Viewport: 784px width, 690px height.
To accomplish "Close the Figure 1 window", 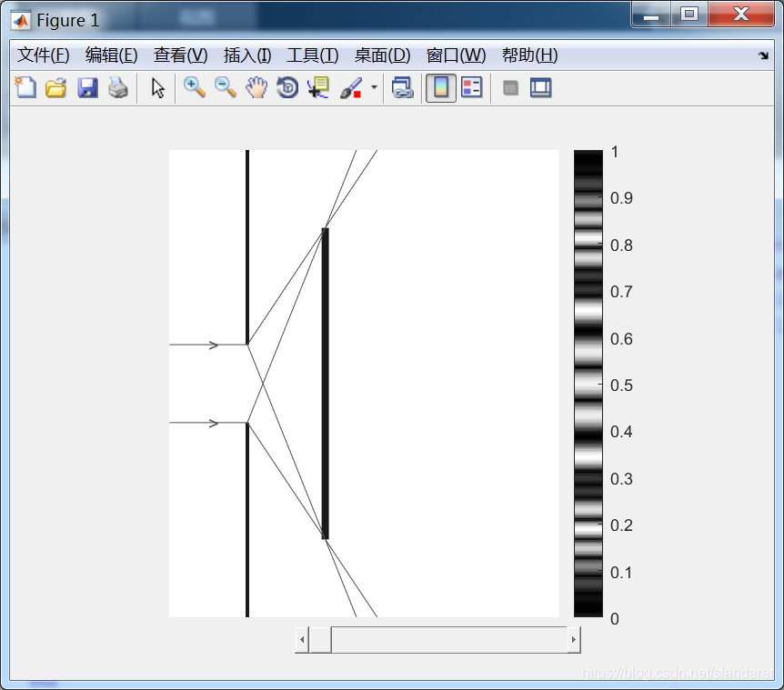I will coord(741,15).
